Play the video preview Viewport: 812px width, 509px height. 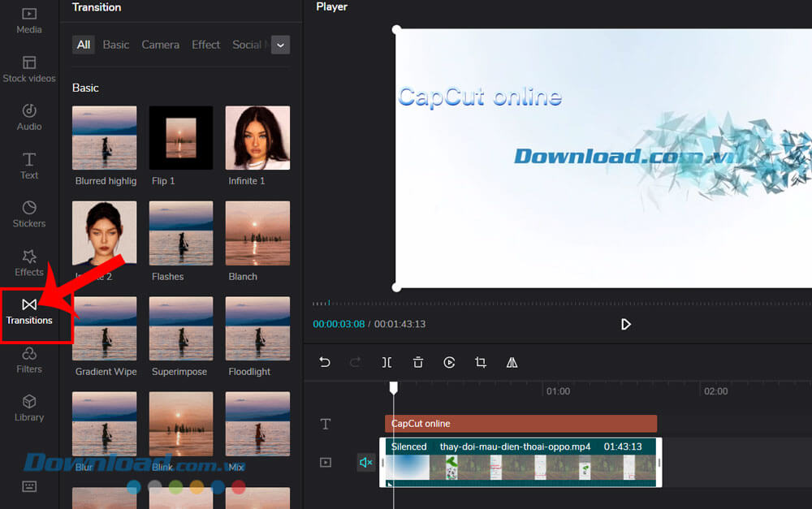coord(626,324)
